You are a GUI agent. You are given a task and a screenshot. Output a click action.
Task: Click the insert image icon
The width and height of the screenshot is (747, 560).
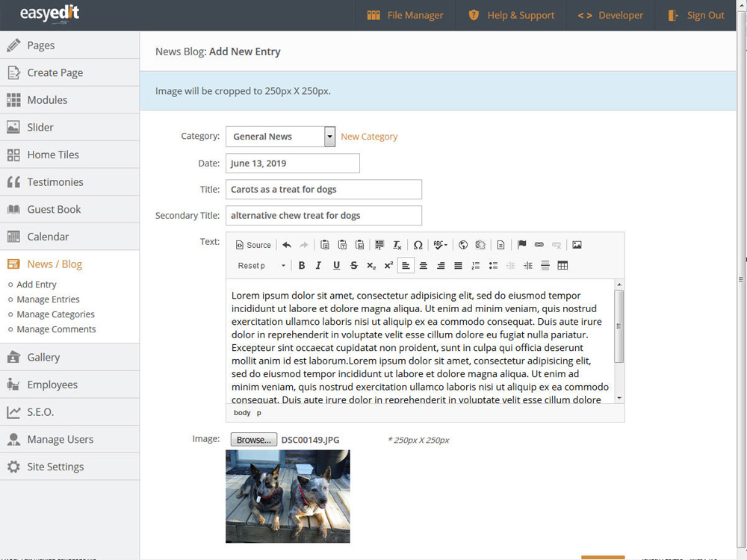pos(577,245)
